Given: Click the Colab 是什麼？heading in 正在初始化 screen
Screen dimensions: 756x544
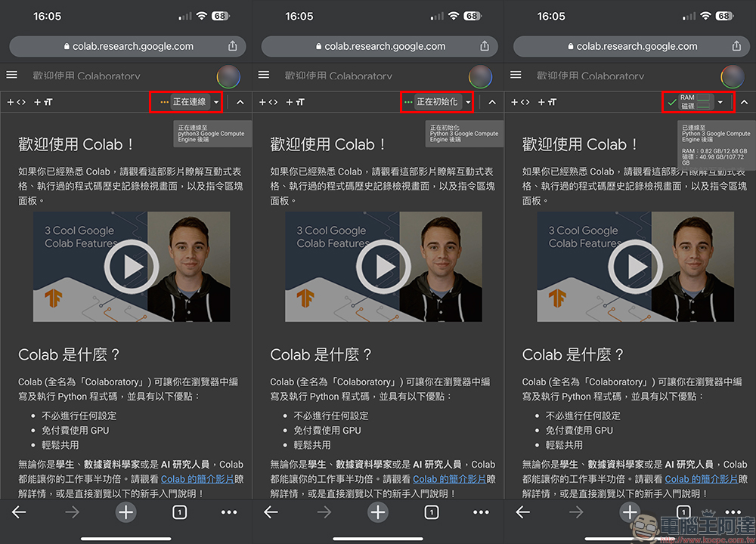Looking at the screenshot, I should pos(321,354).
